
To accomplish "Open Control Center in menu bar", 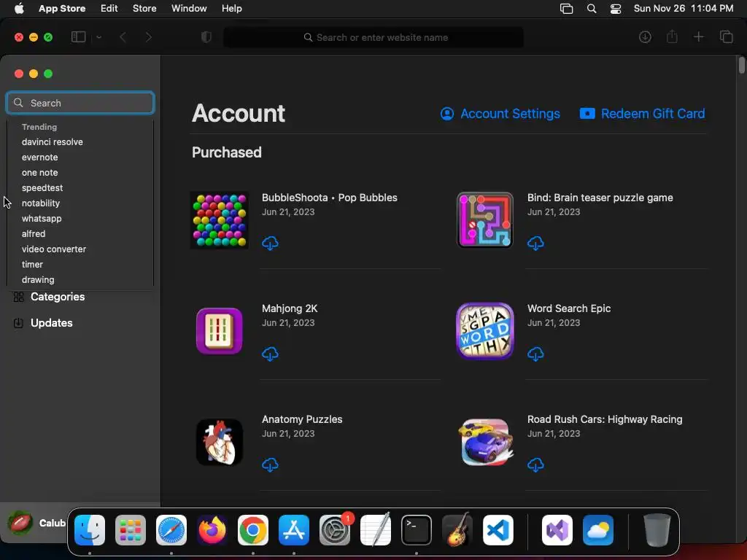I will 616,9.
